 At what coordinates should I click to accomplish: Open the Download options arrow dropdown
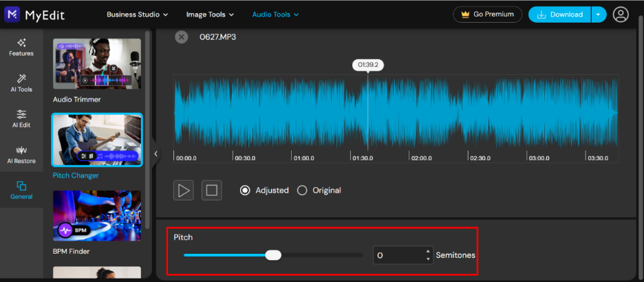[599, 14]
